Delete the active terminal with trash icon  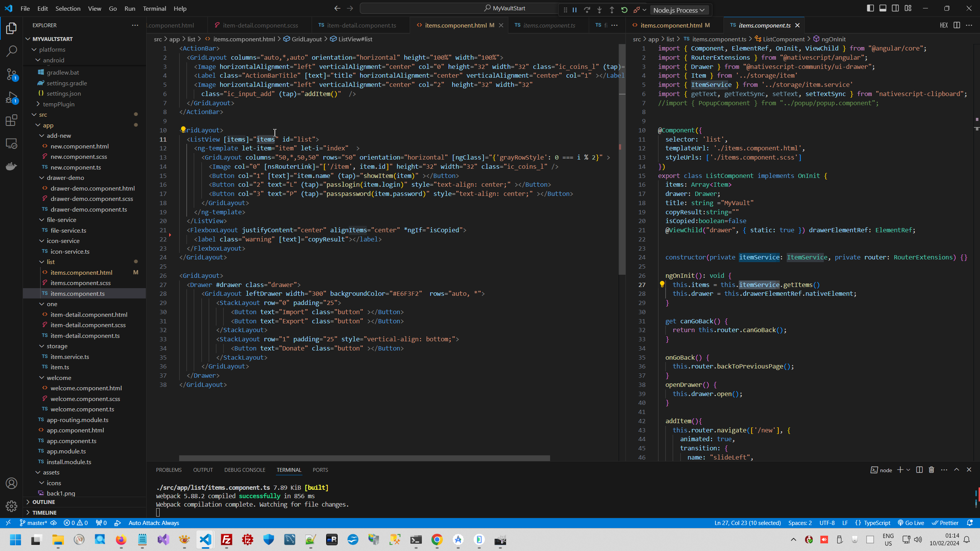931,470
